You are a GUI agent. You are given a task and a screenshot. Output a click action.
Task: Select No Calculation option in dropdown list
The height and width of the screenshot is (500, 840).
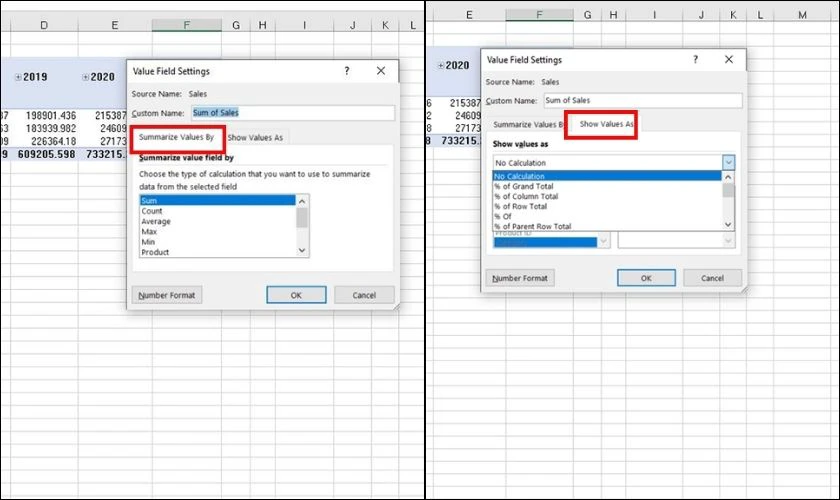coord(607,176)
